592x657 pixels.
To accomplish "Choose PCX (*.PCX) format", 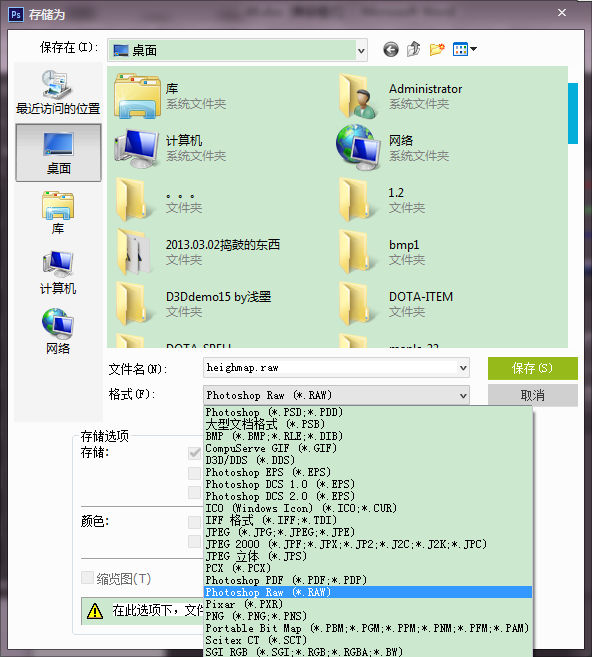I will pyautogui.click(x=368, y=568).
